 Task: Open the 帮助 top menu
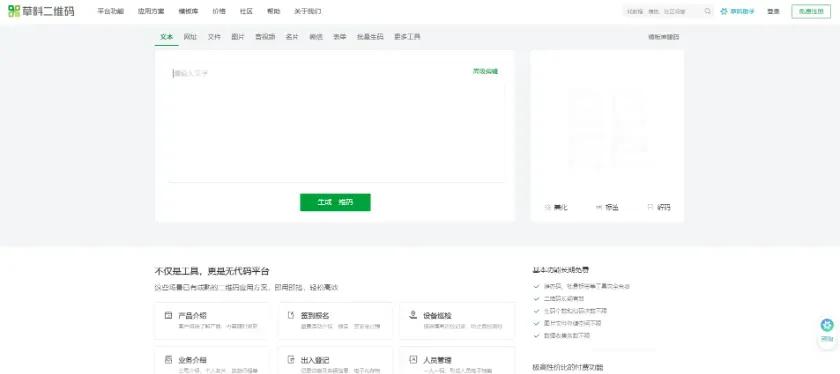pyautogui.click(x=274, y=11)
